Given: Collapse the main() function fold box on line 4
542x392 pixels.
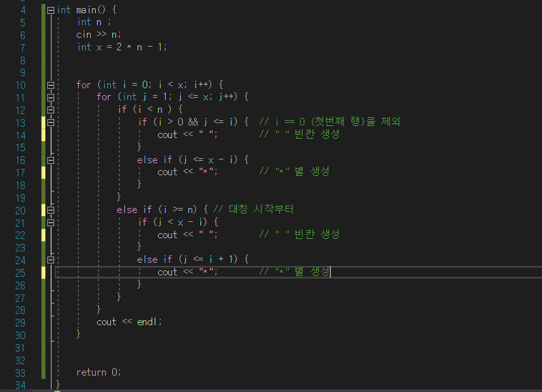Looking at the screenshot, I should (51, 10).
